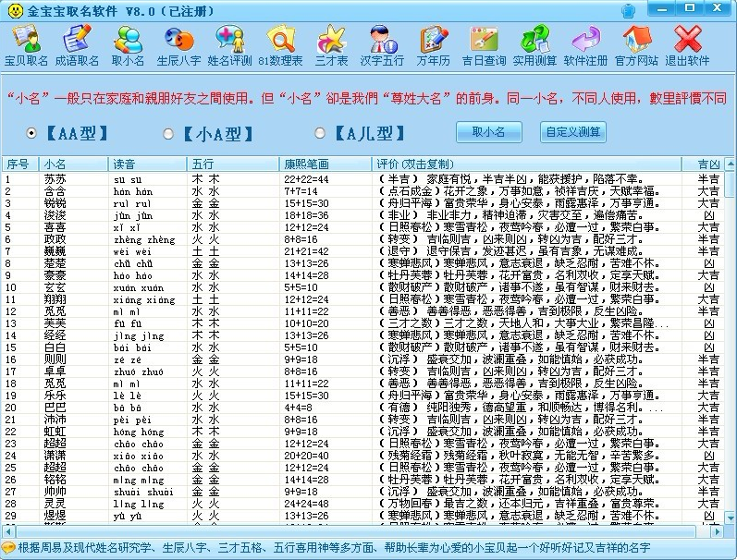The width and height of the screenshot is (737, 560).
Task: Click the 康熙笔画 column header
Action: (326, 164)
